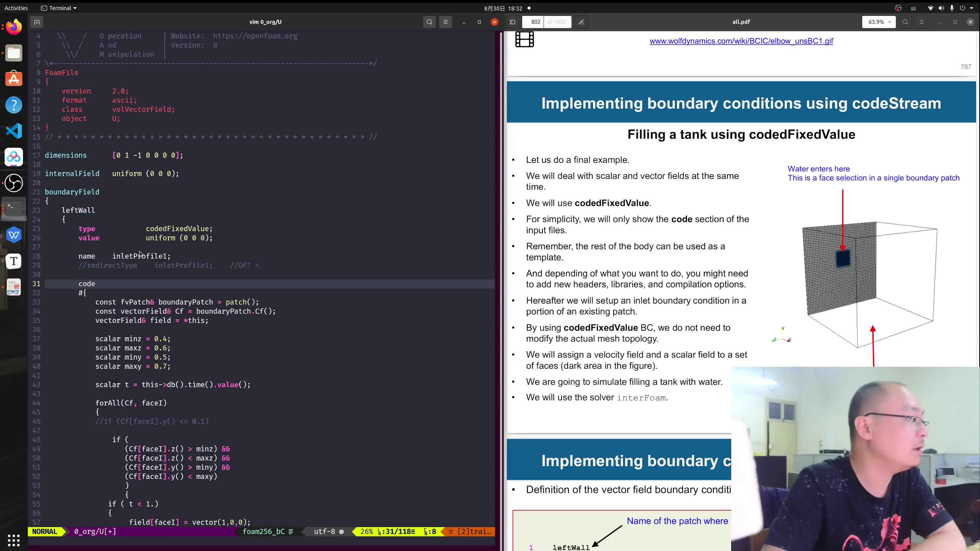Open the clock and calendar panel
This screenshot has height=551, width=980.
click(x=503, y=8)
